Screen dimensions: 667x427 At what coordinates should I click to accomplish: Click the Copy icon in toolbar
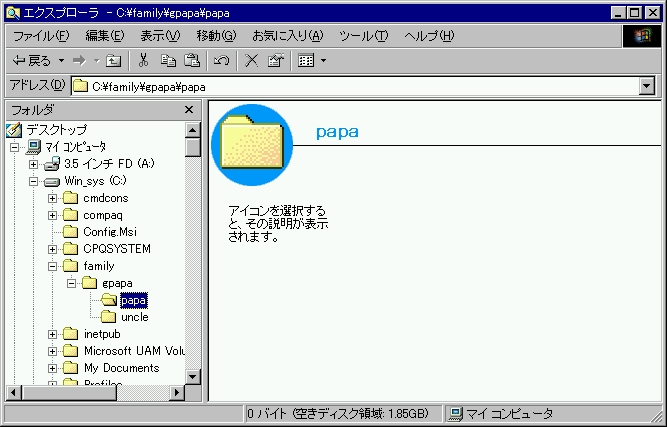169,61
